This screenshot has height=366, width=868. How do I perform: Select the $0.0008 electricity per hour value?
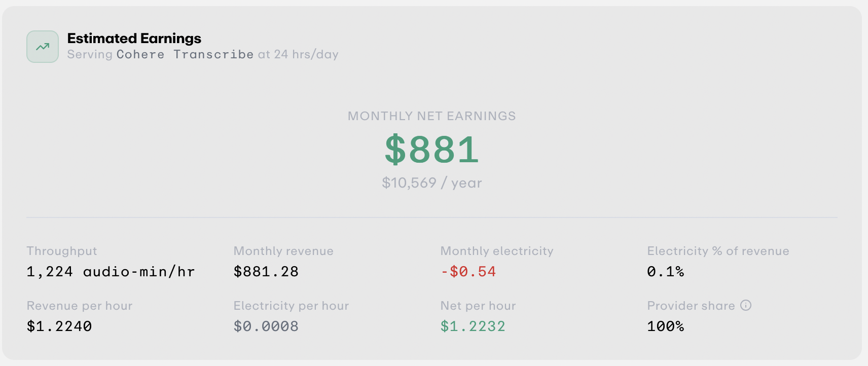(266, 326)
